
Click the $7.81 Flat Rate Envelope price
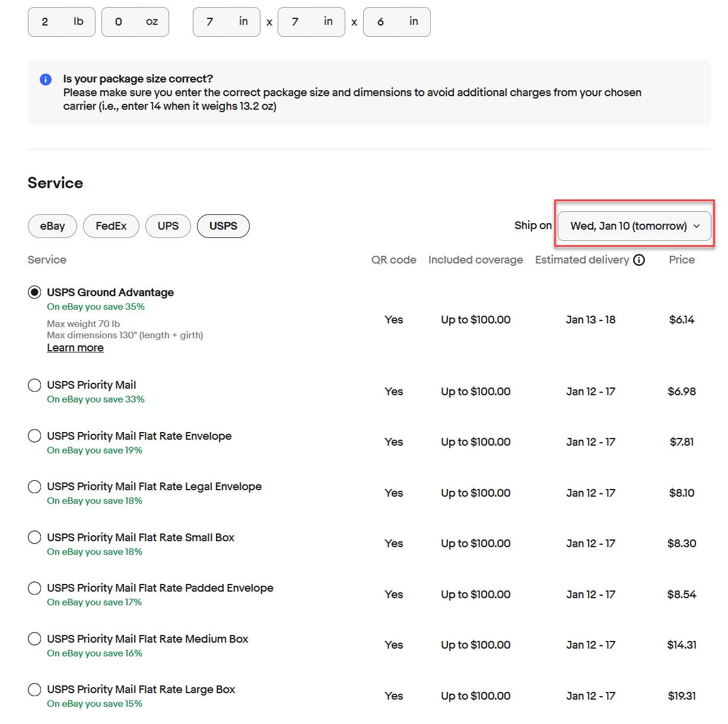pyautogui.click(x=682, y=442)
